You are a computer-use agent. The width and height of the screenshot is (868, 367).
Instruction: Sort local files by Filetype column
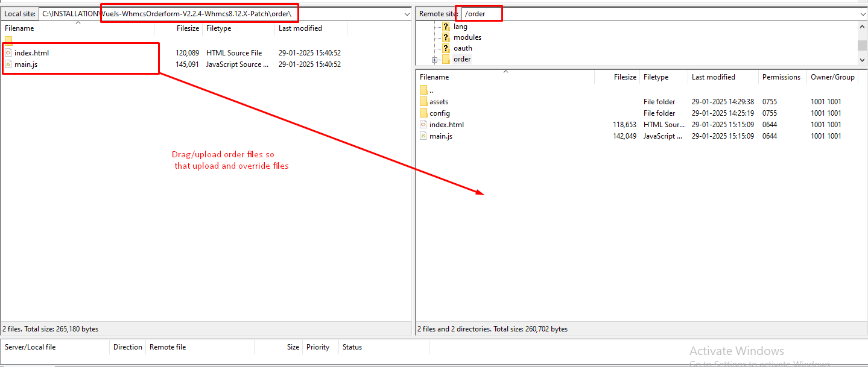coord(218,28)
